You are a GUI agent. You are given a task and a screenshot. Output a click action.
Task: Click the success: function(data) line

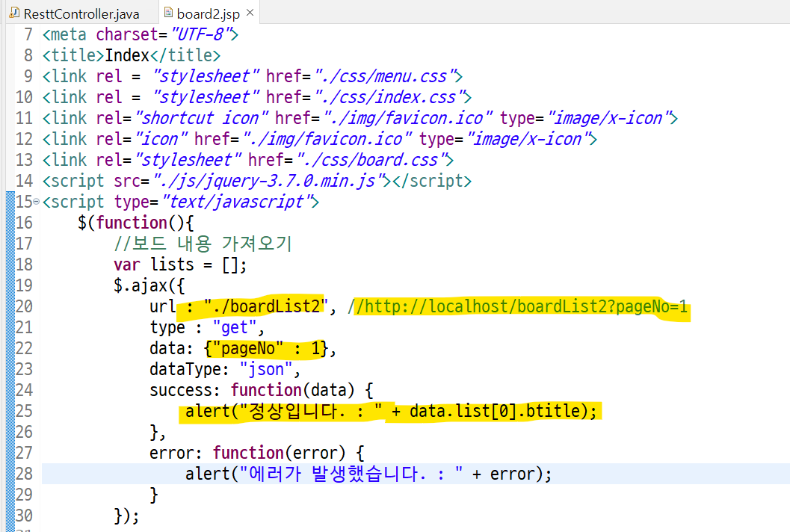261,390
